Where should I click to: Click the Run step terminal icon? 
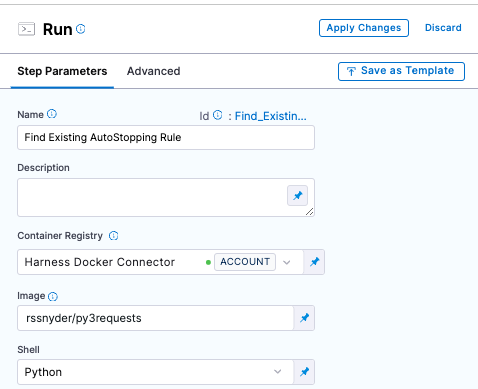(26, 29)
